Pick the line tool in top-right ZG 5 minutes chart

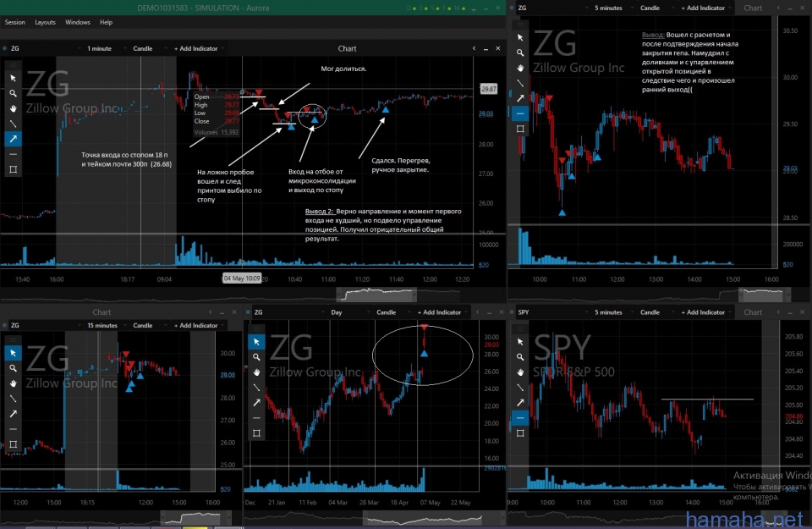520,83
